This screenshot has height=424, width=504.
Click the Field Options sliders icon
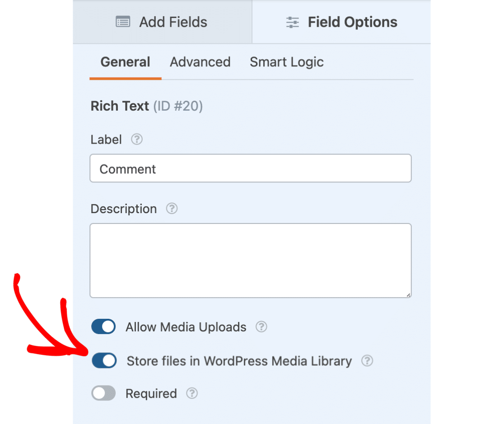pyautogui.click(x=293, y=23)
